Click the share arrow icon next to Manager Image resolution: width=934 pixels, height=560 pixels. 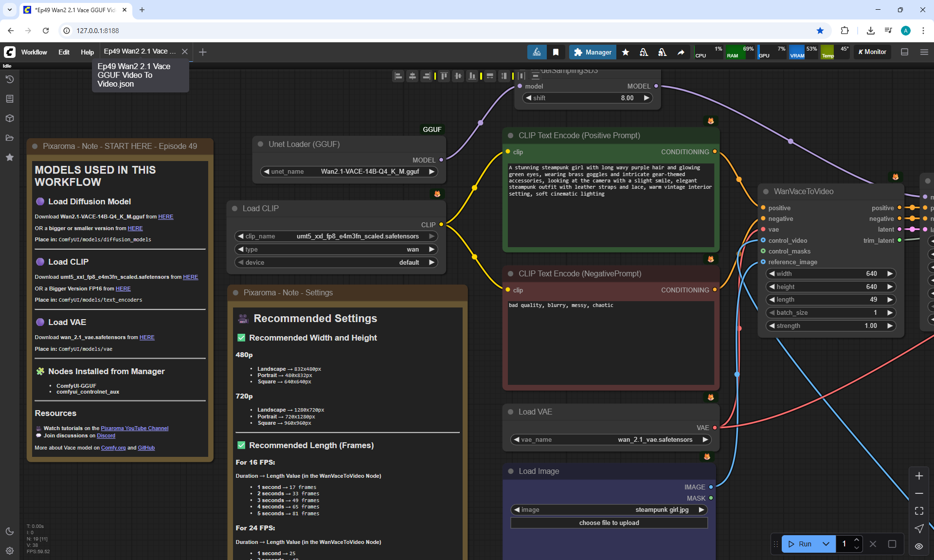pos(681,52)
